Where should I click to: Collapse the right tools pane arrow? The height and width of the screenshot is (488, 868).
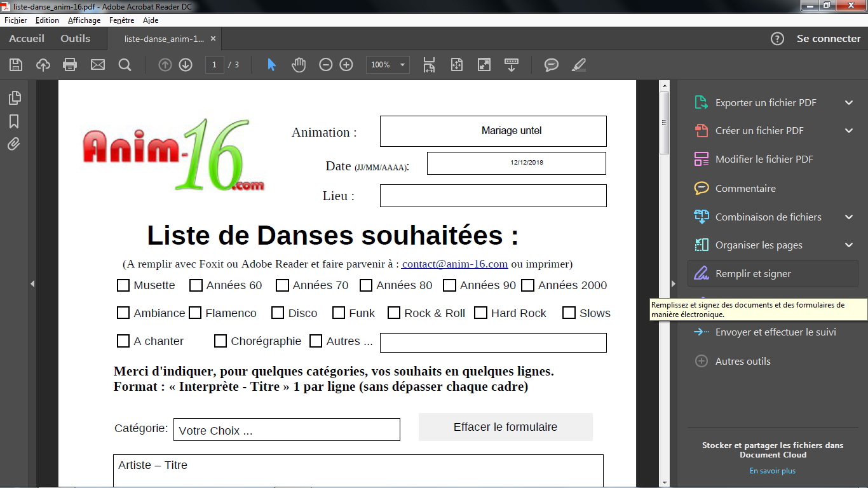coord(674,284)
